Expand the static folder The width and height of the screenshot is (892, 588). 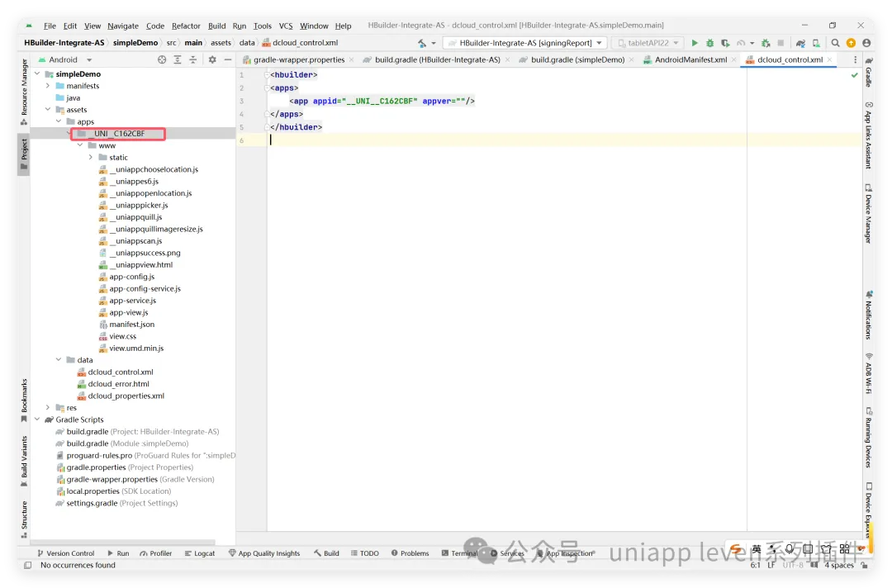[x=91, y=158]
